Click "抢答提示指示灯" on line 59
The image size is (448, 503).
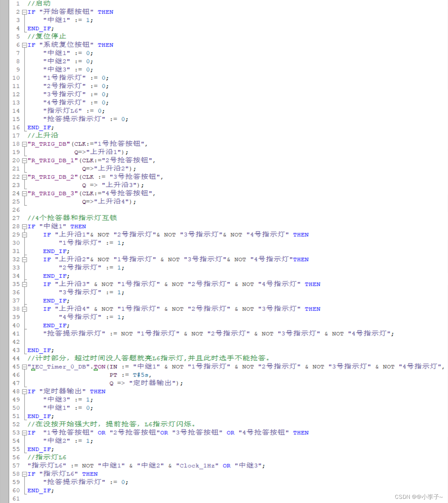(x=74, y=482)
